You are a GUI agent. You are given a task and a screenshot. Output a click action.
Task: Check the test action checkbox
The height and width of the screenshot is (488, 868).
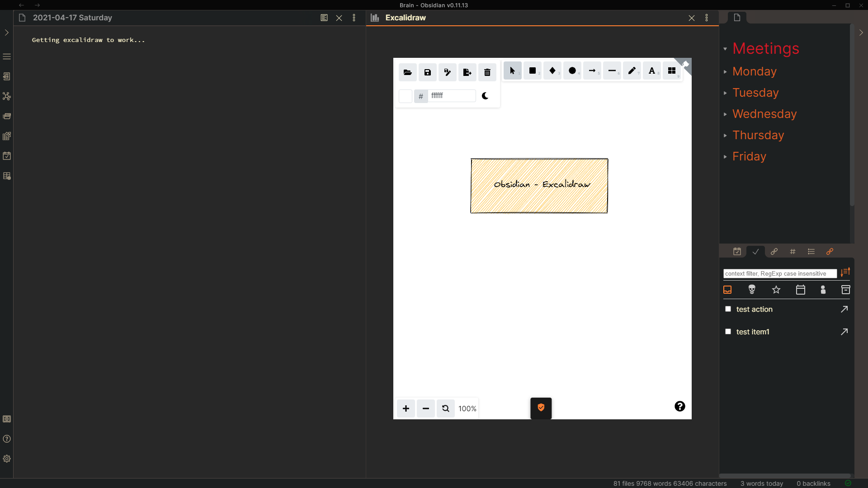coord(728,309)
